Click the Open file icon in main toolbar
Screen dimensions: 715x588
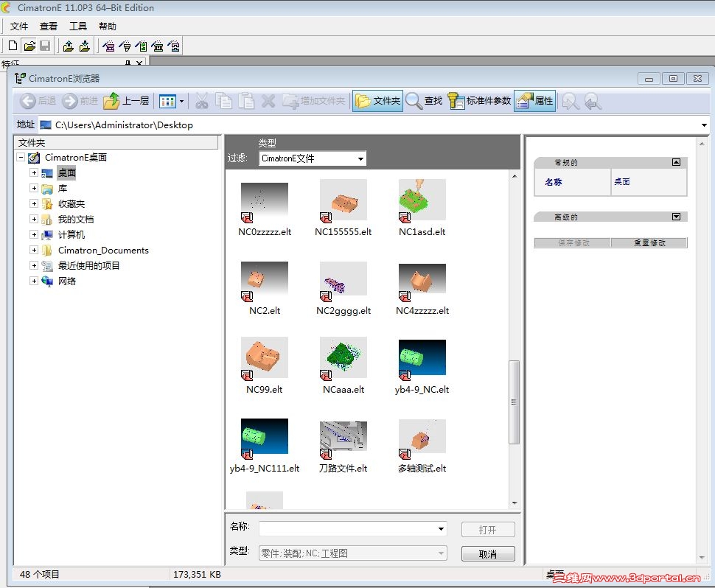[29, 46]
